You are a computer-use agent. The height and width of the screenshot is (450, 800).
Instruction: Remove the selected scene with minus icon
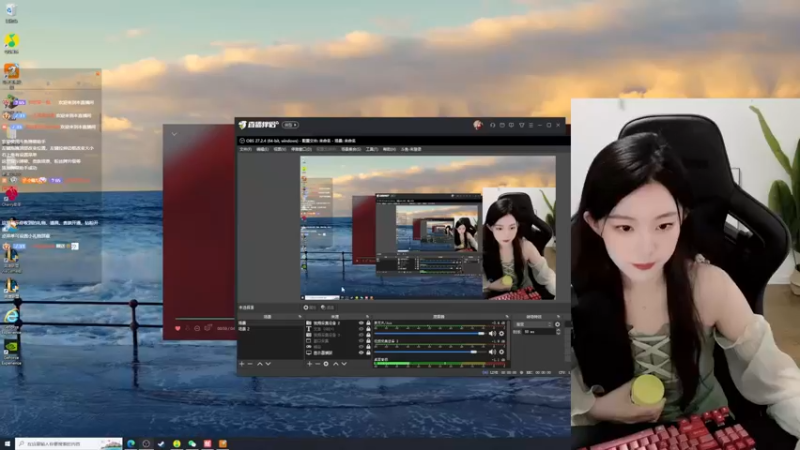[250, 364]
